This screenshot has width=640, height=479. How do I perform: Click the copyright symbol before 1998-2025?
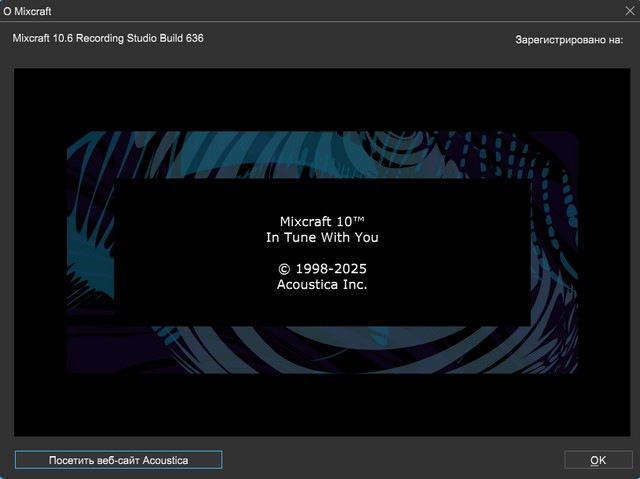pos(284,270)
